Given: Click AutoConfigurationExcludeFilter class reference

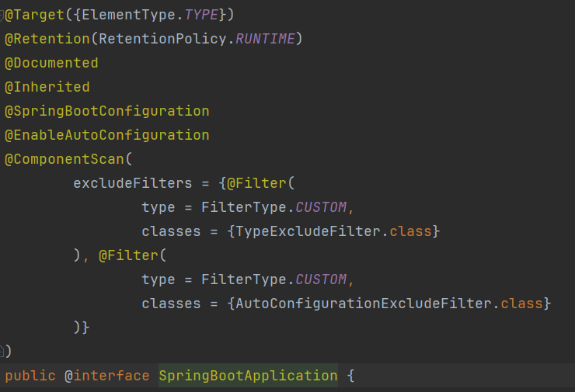Looking at the screenshot, I should coord(359,304).
